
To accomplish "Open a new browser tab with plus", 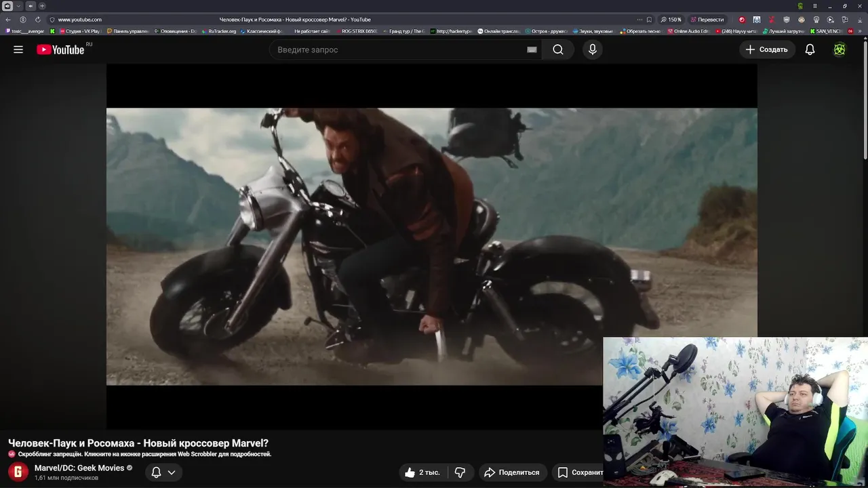I will [42, 6].
